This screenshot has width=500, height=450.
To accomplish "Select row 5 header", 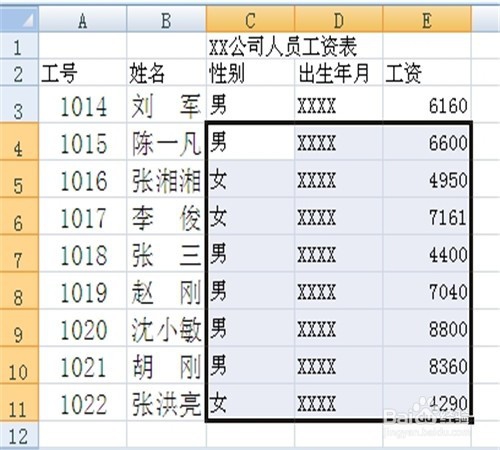I will tap(19, 179).
